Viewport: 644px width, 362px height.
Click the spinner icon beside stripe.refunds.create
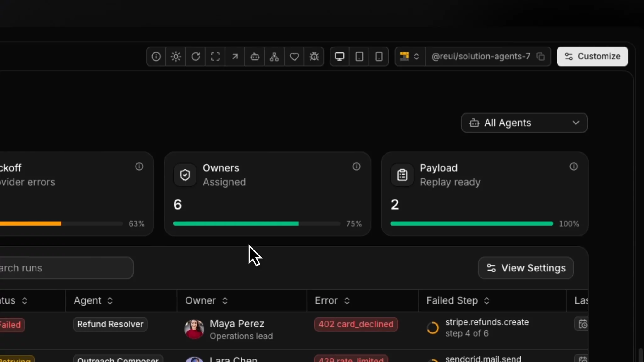click(x=433, y=328)
